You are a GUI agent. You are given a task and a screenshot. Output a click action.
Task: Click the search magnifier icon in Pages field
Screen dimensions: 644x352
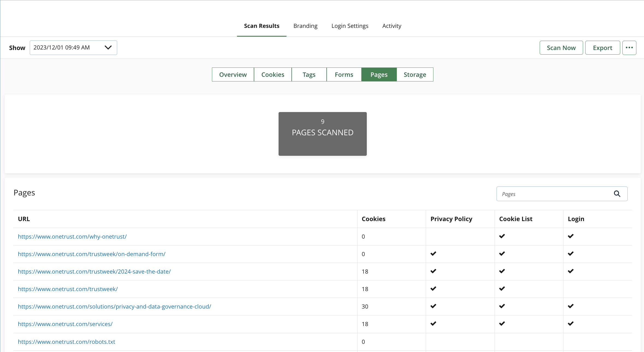pos(617,194)
